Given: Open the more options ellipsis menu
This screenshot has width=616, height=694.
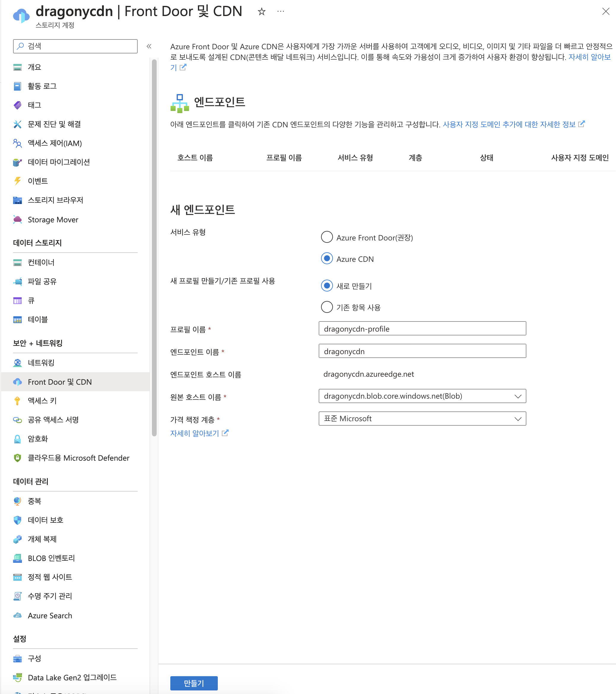Looking at the screenshot, I should click(x=280, y=12).
